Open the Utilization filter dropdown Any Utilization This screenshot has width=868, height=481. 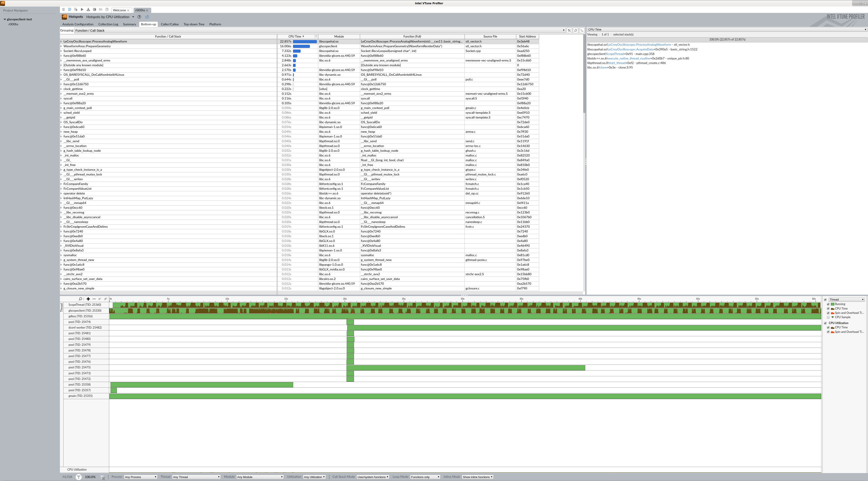pos(314,477)
